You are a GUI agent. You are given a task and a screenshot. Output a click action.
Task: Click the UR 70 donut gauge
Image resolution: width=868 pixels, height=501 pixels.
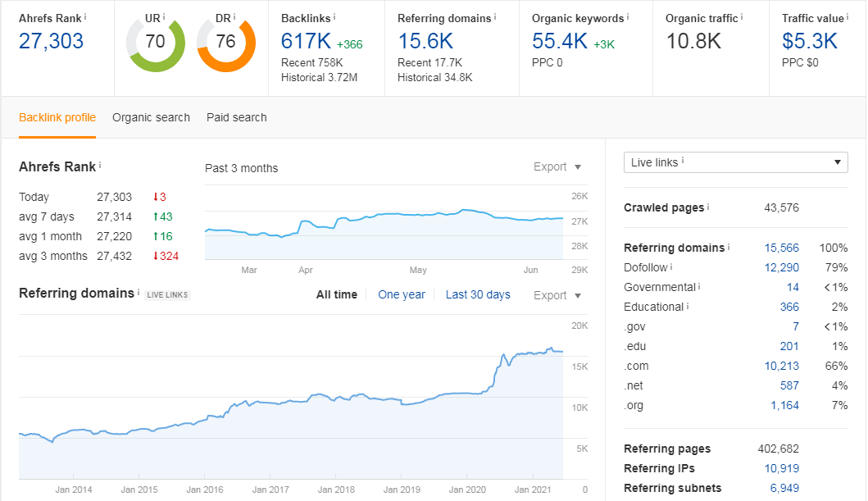(x=156, y=43)
